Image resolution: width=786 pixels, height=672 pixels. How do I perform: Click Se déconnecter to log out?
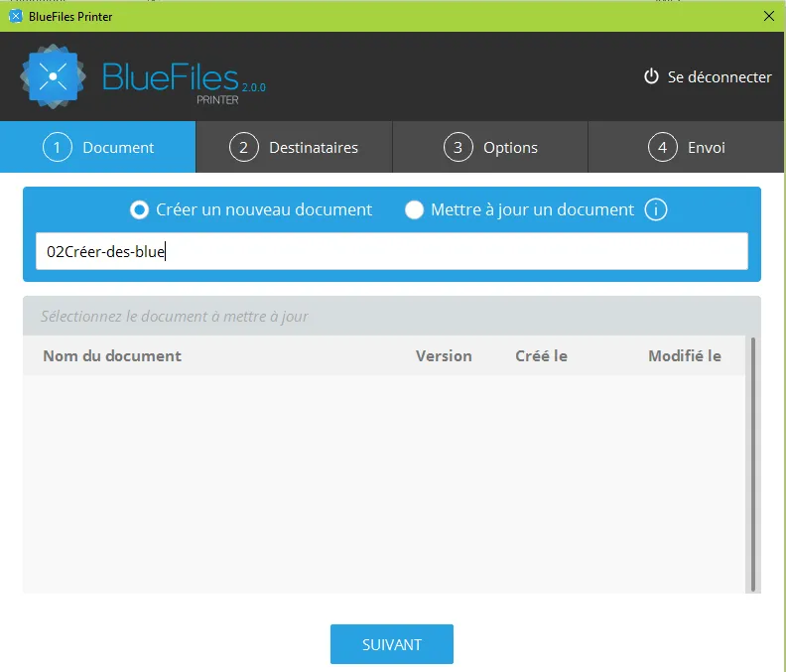coord(720,77)
